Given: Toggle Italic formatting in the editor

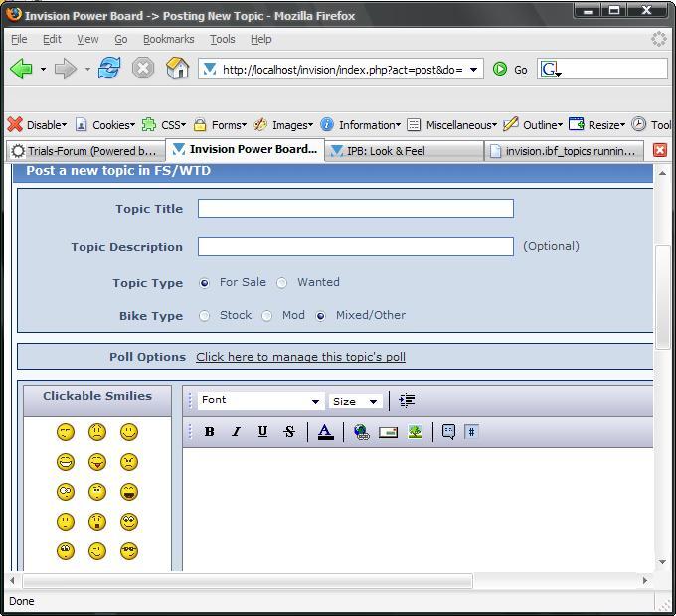Looking at the screenshot, I should (x=236, y=431).
